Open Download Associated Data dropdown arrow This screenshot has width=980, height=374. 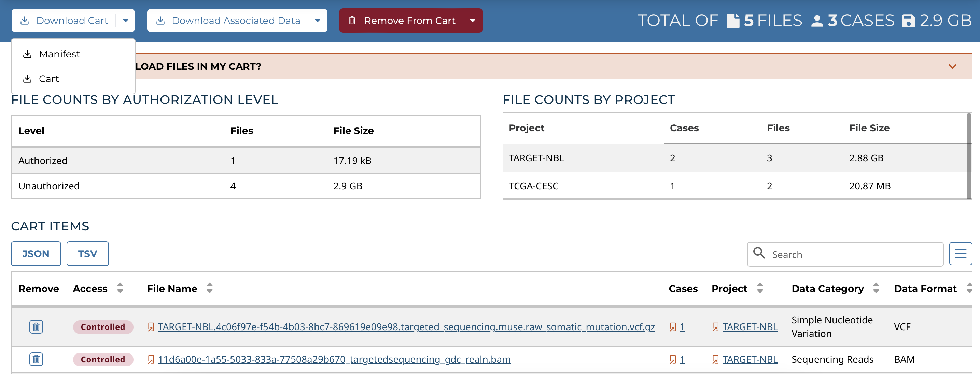[x=318, y=21]
